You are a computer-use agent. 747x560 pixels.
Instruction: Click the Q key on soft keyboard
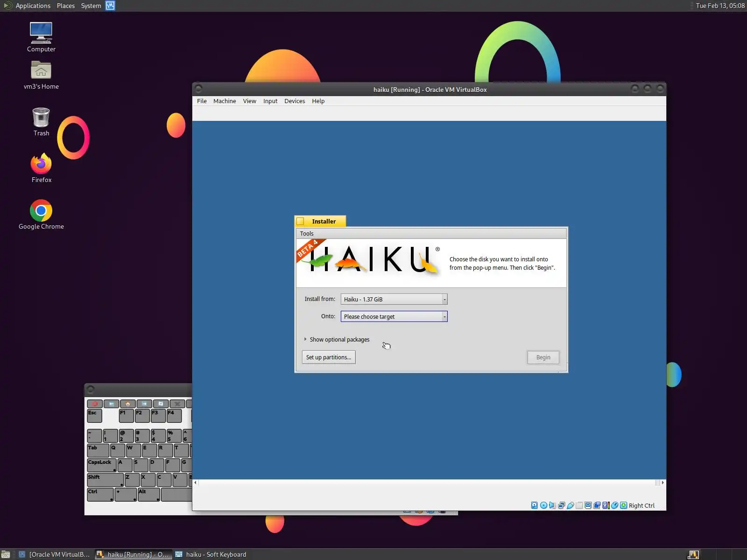point(118,450)
